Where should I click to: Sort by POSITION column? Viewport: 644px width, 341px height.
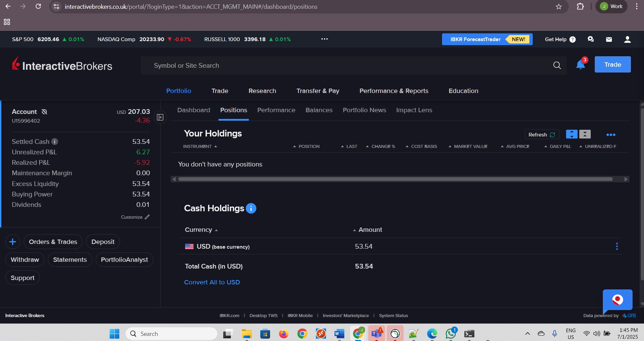click(x=306, y=146)
